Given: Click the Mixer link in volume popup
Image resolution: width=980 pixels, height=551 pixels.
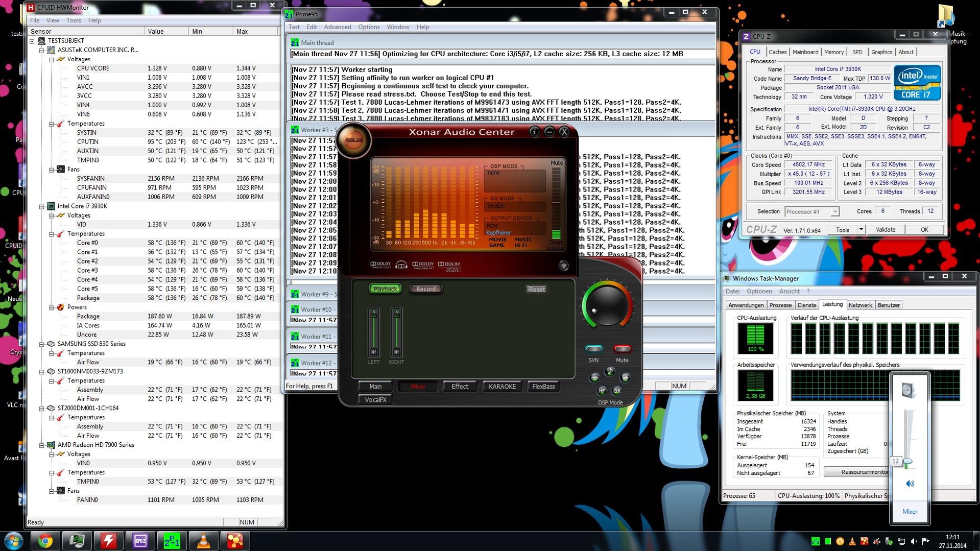Looking at the screenshot, I should [x=910, y=512].
